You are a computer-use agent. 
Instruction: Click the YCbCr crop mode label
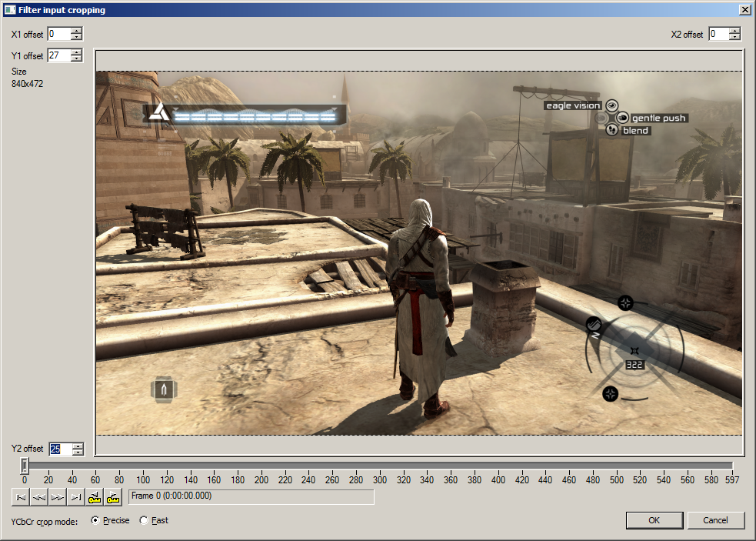click(x=45, y=522)
